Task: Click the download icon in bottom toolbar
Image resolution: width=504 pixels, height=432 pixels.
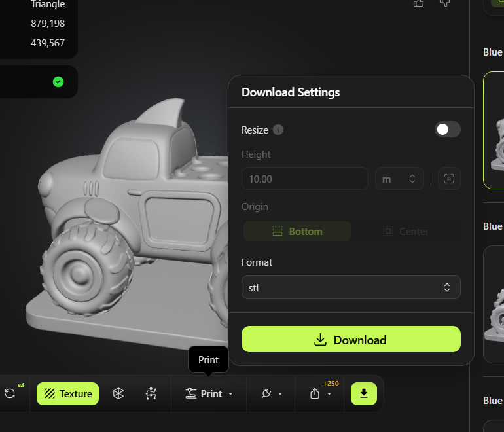Action: coord(363,393)
